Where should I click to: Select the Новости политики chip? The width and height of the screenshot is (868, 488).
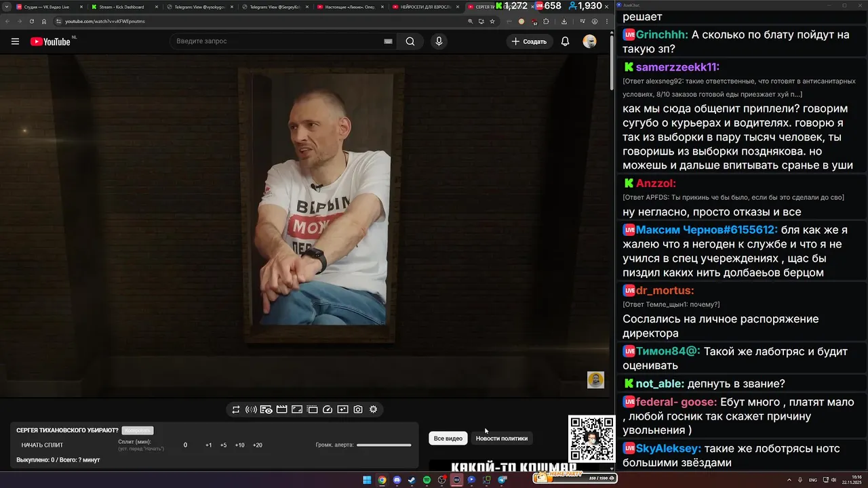[502, 439]
